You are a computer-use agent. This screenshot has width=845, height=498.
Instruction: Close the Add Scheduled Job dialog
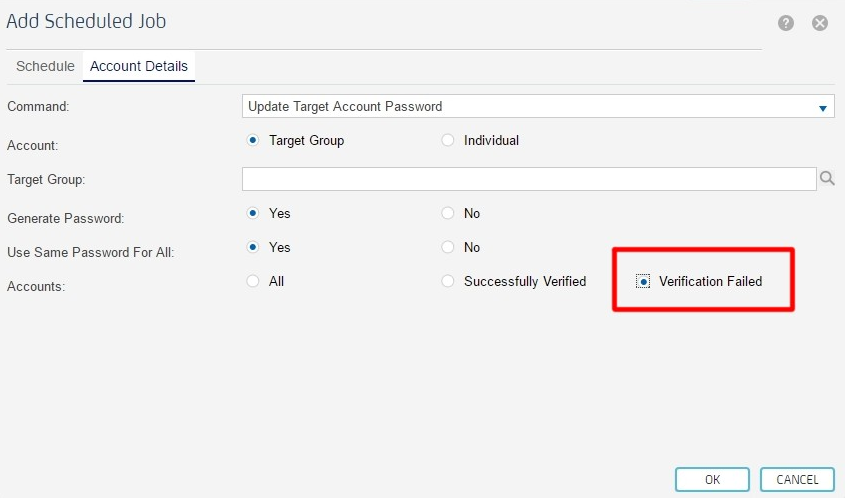pos(820,23)
